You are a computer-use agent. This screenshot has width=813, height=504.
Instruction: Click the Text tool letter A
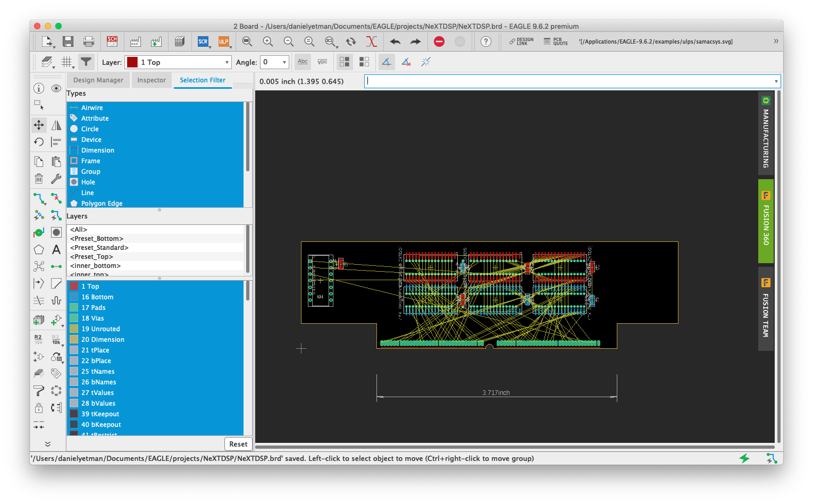point(56,249)
